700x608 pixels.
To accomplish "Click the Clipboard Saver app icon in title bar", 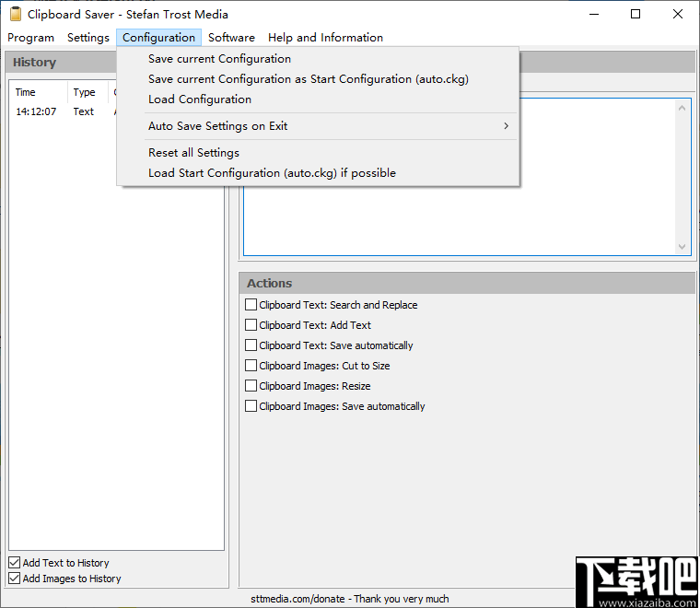I will pos(16,15).
